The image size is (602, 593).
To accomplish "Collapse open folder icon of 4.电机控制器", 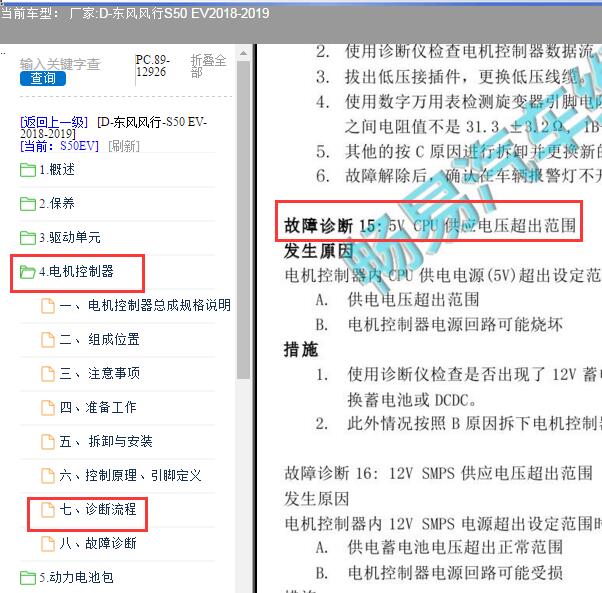I will click(28, 272).
